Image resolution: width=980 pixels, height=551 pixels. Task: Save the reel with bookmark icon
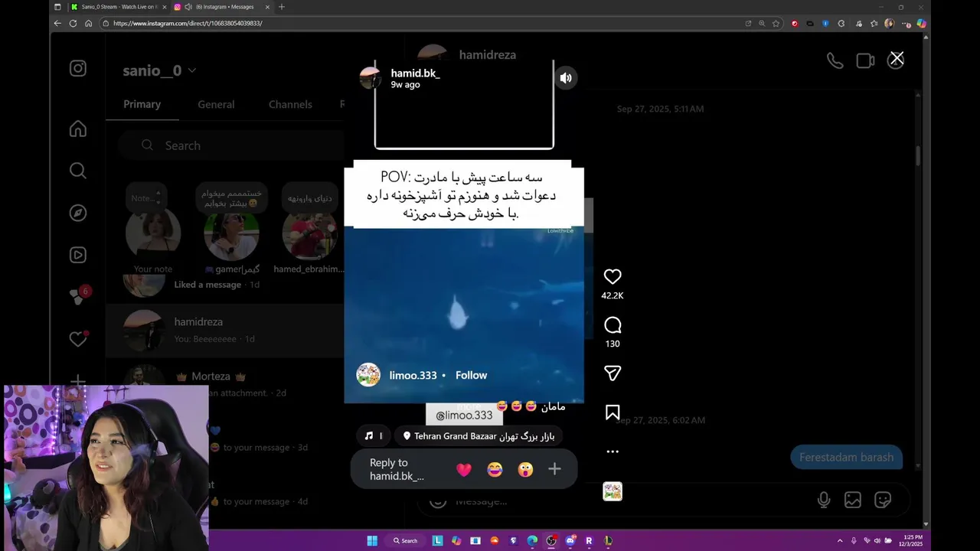click(612, 412)
